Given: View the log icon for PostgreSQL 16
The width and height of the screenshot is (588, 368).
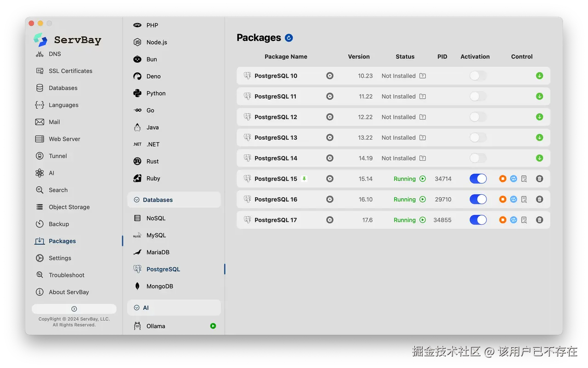Looking at the screenshot, I should 524,199.
